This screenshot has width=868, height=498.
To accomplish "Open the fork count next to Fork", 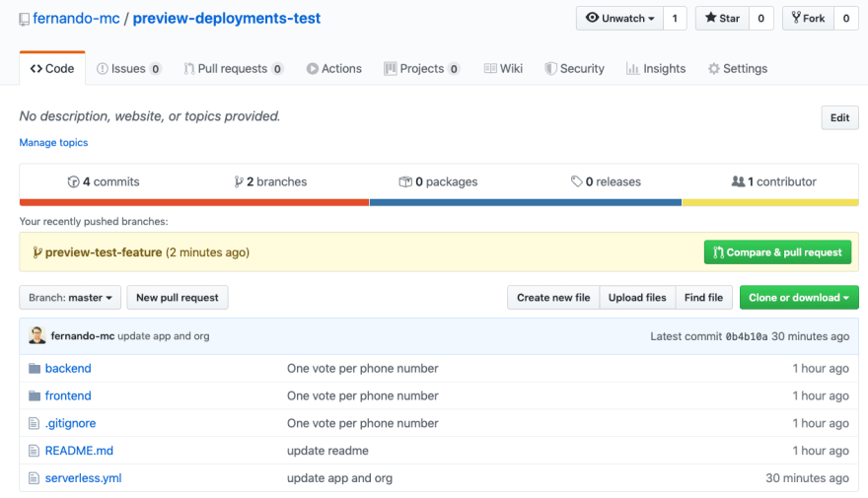I will 846,19.
